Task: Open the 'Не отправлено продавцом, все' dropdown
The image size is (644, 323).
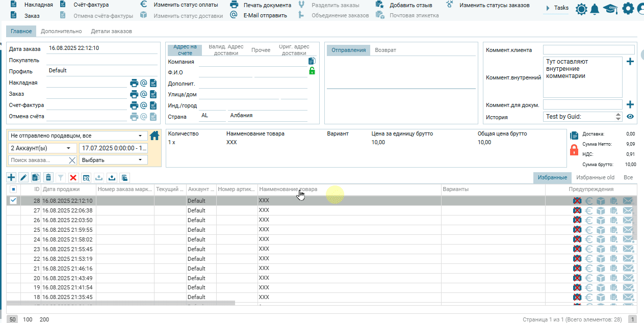Action: click(x=76, y=136)
